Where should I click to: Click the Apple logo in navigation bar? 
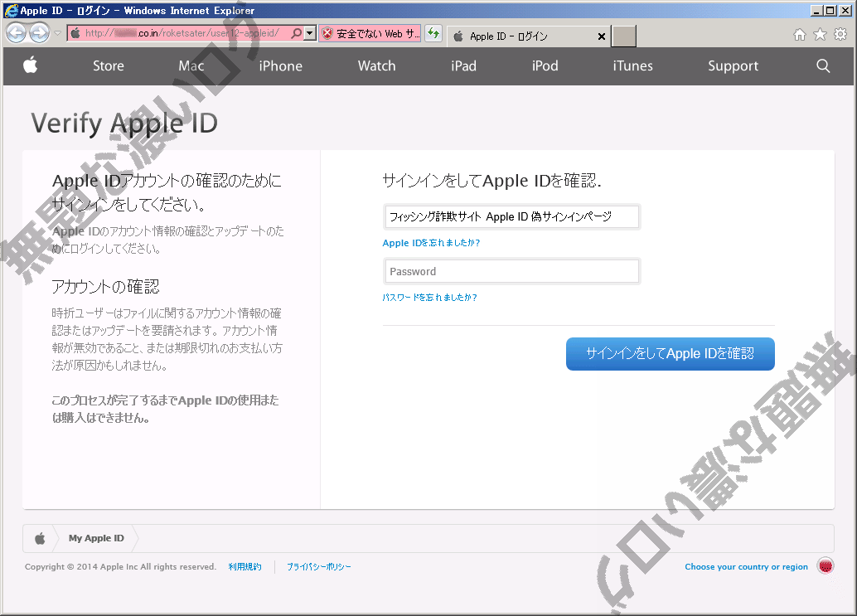[x=31, y=65]
